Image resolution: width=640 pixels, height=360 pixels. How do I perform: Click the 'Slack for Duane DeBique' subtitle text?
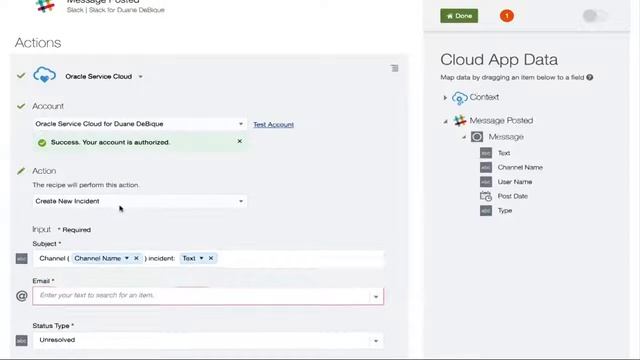pyautogui.click(x=127, y=10)
